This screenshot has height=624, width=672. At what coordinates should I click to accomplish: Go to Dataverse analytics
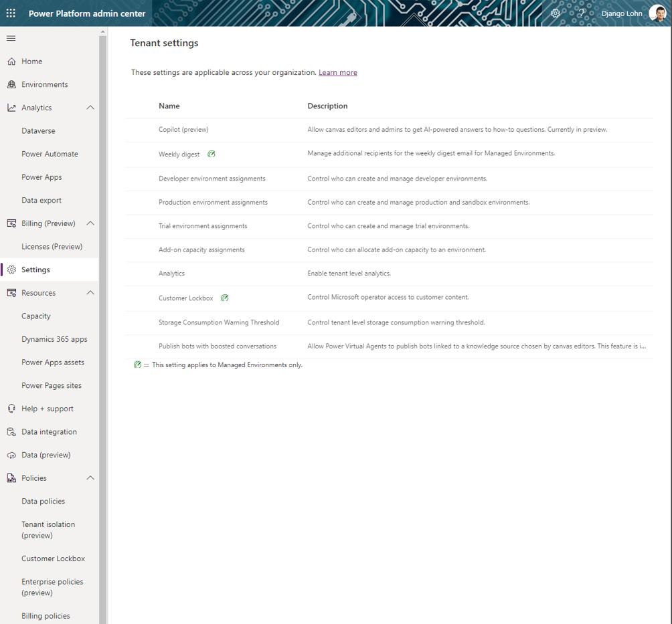[38, 130]
